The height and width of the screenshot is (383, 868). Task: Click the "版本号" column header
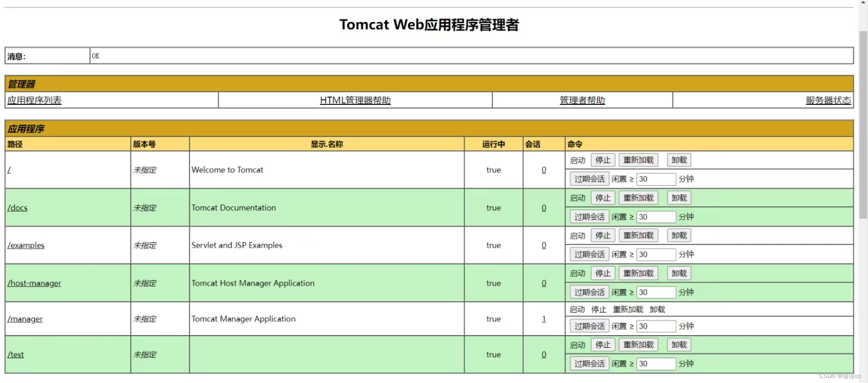pos(144,144)
